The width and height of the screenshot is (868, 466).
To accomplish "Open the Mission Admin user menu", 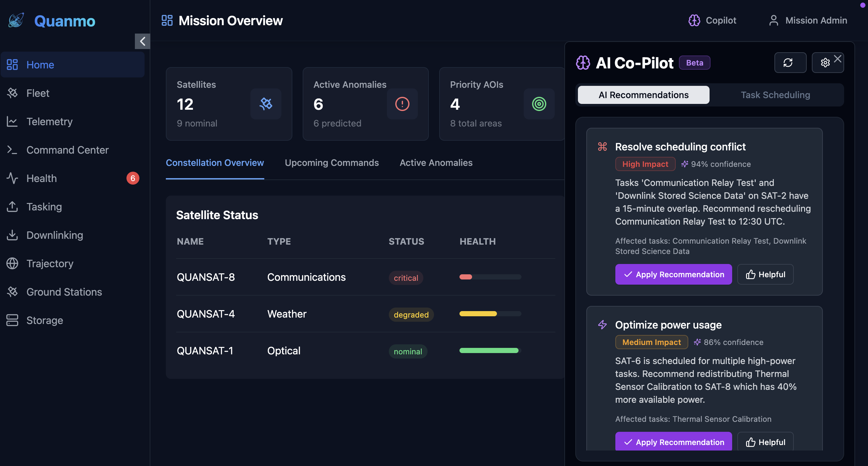I will pos(807,20).
